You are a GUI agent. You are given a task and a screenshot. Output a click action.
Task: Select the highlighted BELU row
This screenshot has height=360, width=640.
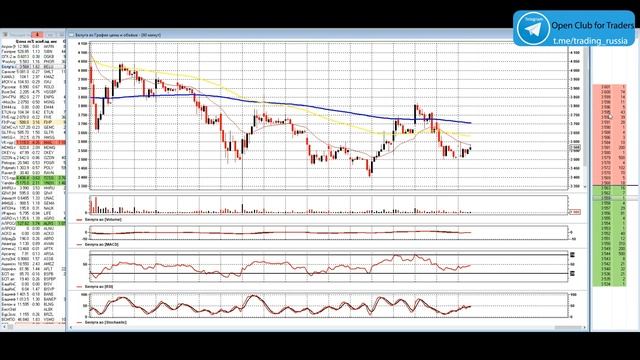coord(33,67)
